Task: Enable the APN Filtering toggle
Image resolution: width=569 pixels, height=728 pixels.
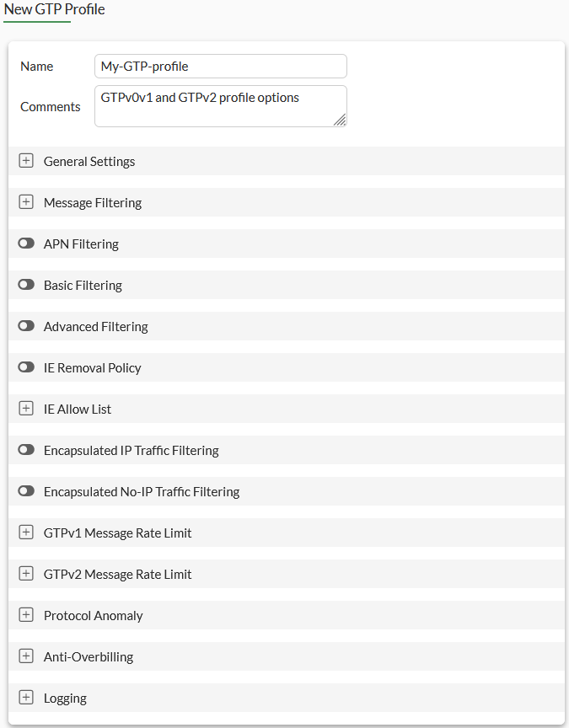Action: (x=26, y=243)
